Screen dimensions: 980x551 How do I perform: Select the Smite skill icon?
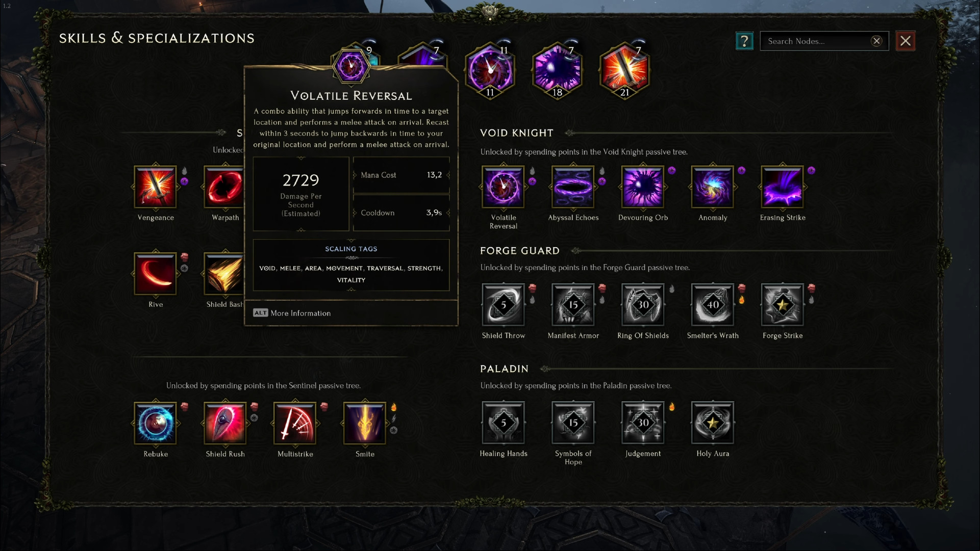click(365, 423)
